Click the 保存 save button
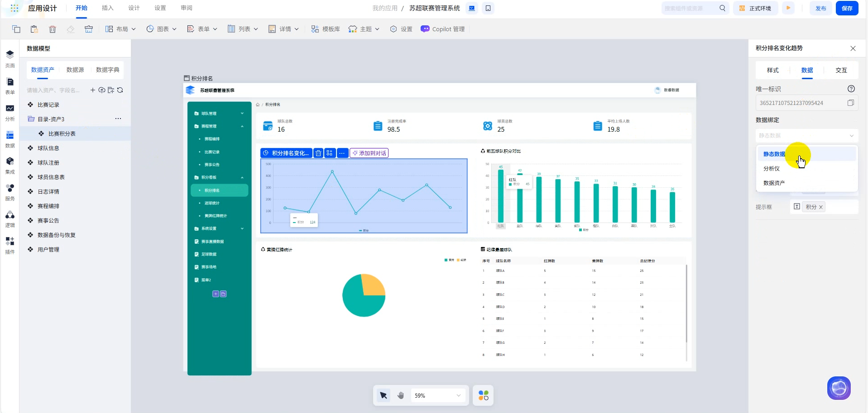Image resolution: width=868 pixels, height=413 pixels. [x=847, y=8]
